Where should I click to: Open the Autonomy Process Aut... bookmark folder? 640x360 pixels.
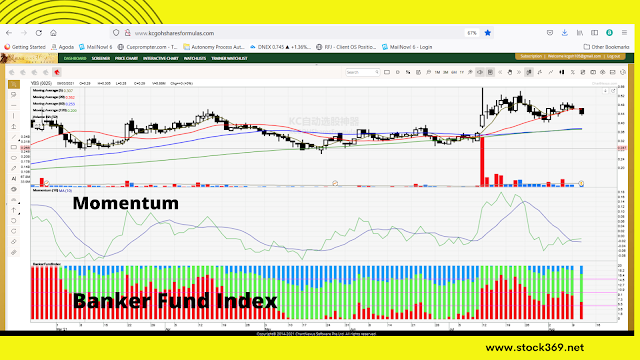[214, 47]
